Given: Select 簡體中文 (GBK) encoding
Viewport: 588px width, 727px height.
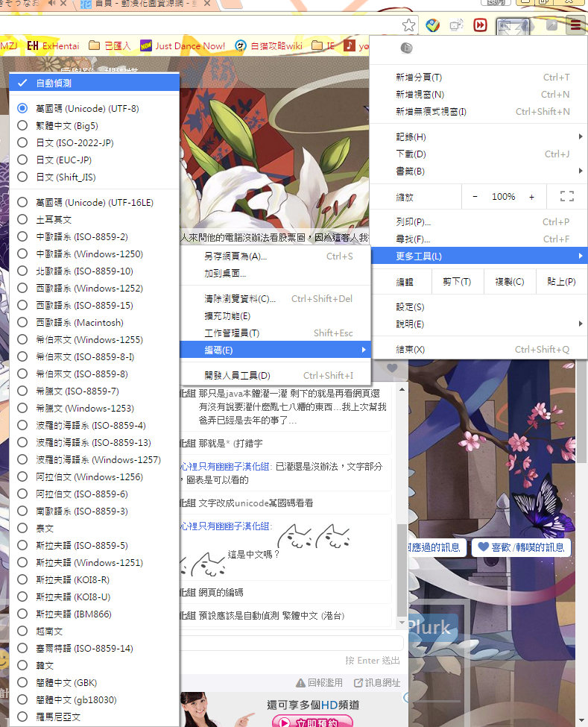Looking at the screenshot, I should coord(94,682).
